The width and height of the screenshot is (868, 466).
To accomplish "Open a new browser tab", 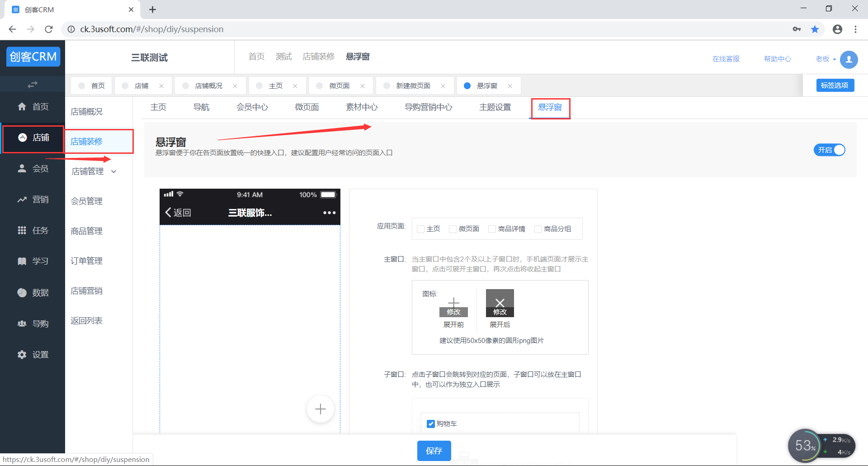I will point(153,10).
